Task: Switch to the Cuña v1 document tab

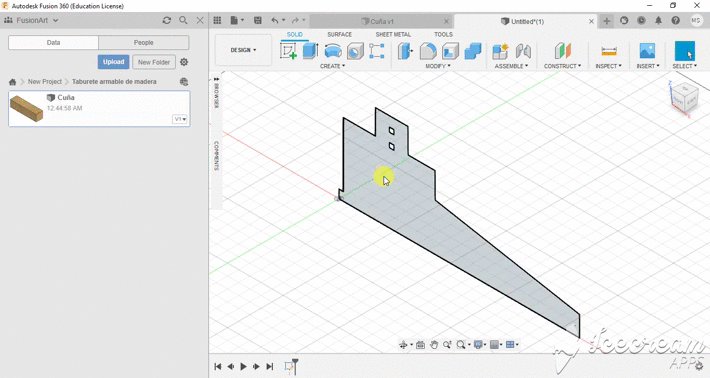Action: (x=381, y=21)
